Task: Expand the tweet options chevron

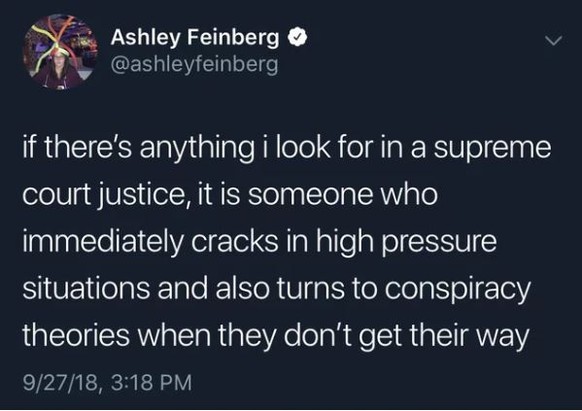Action: point(553,40)
